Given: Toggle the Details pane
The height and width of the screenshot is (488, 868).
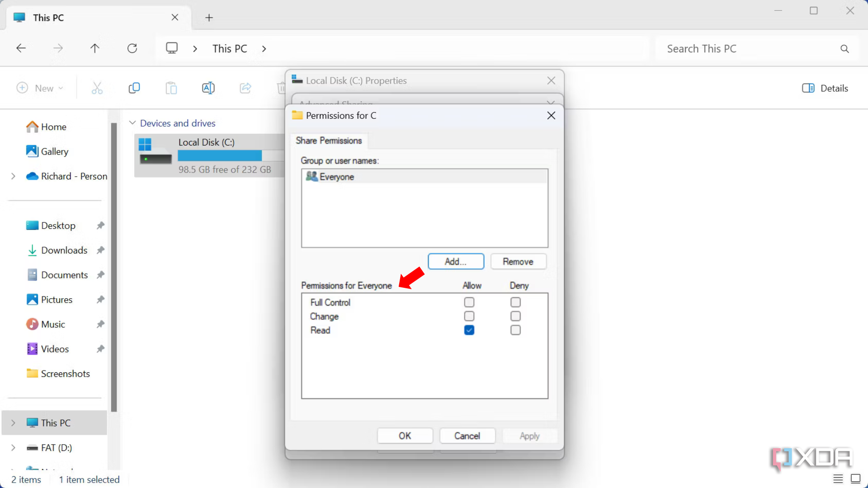Looking at the screenshot, I should click(x=825, y=88).
